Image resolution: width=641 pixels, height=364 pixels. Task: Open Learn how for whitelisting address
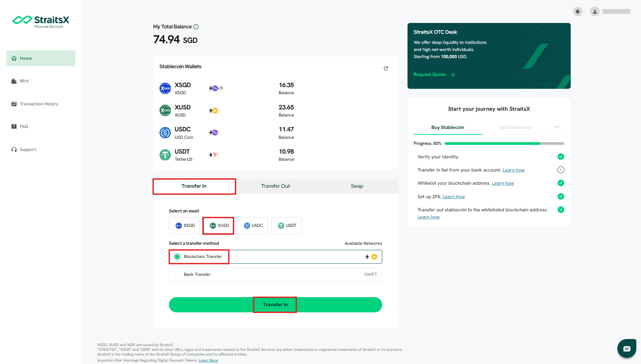pos(503,183)
